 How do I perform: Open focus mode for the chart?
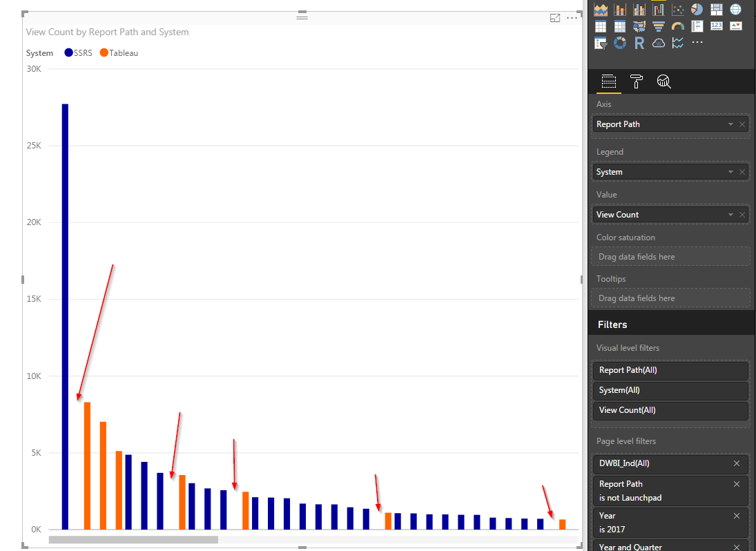(x=555, y=18)
